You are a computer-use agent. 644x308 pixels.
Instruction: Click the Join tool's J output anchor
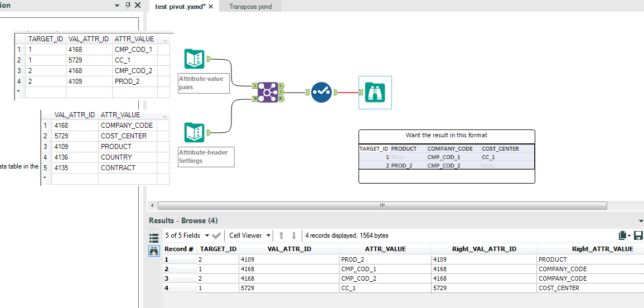click(x=282, y=92)
